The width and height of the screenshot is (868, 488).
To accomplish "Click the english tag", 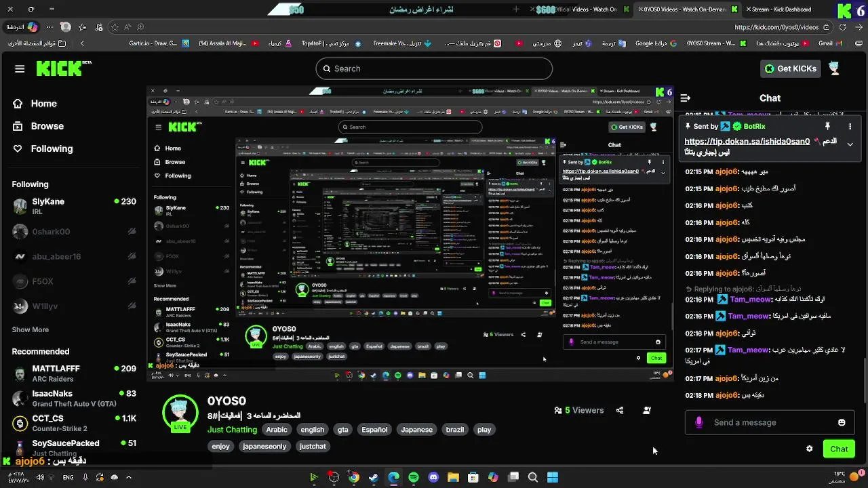I will 313,430.
